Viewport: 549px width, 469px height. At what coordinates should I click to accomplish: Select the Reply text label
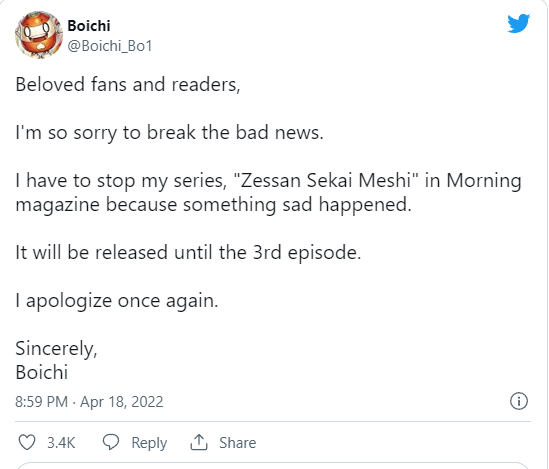[149, 443]
